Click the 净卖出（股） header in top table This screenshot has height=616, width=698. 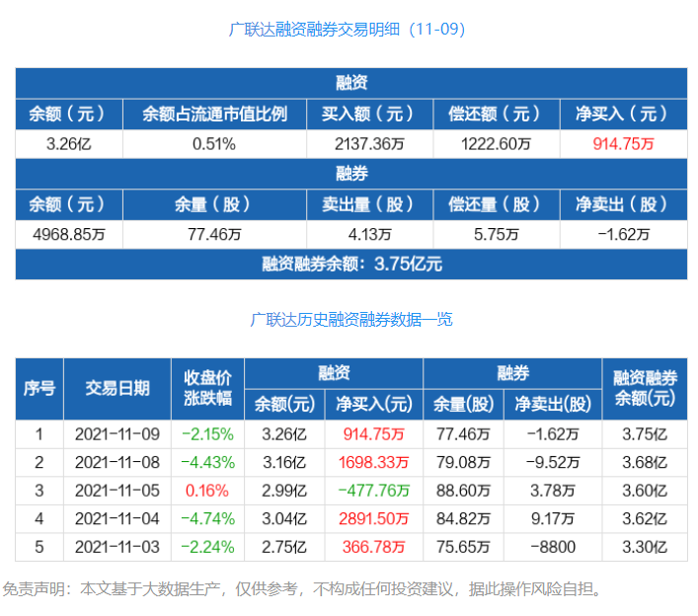[x=624, y=204]
